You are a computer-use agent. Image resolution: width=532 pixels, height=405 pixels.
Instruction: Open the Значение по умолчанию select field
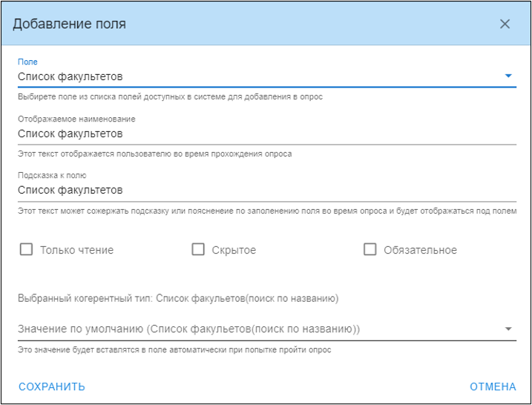267,329
